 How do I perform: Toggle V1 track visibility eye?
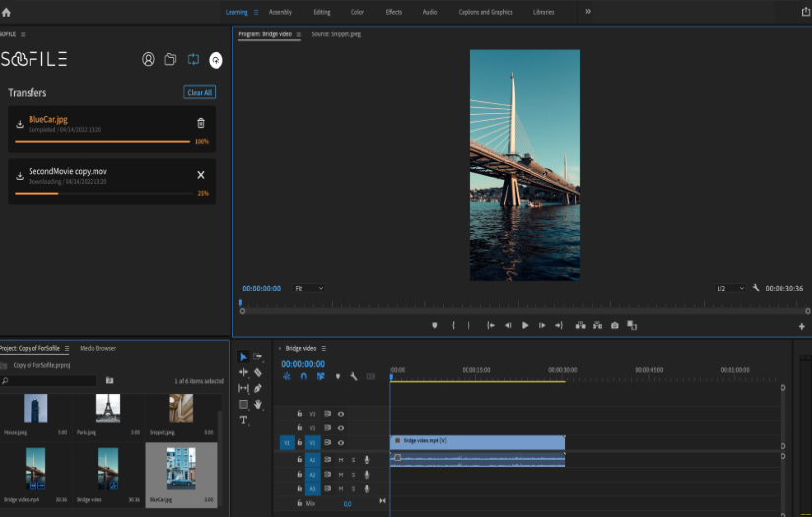point(341,443)
